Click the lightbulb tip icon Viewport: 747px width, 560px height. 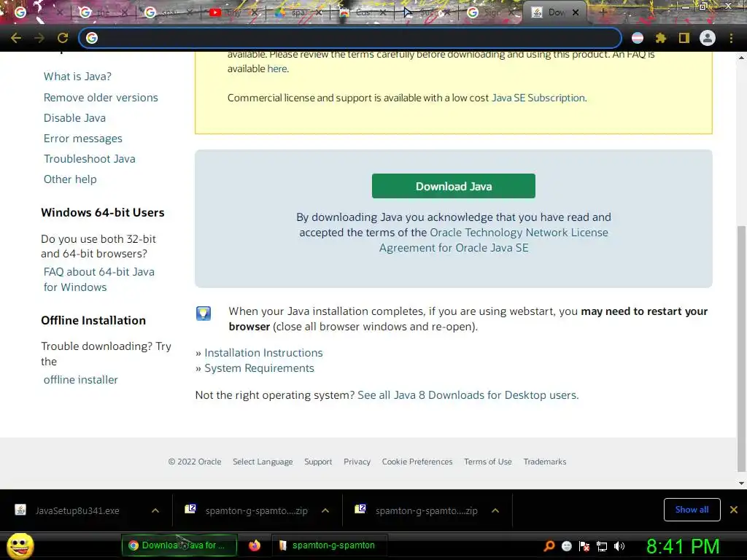point(204,314)
